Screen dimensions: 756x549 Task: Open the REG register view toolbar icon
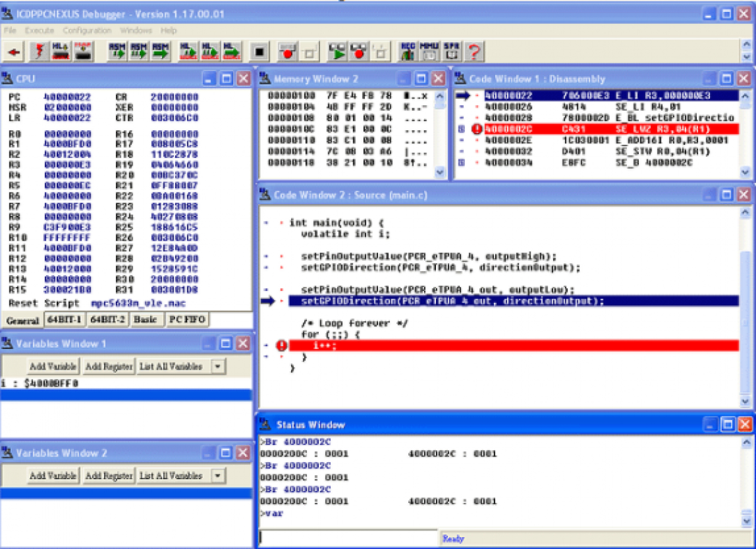[x=407, y=52]
